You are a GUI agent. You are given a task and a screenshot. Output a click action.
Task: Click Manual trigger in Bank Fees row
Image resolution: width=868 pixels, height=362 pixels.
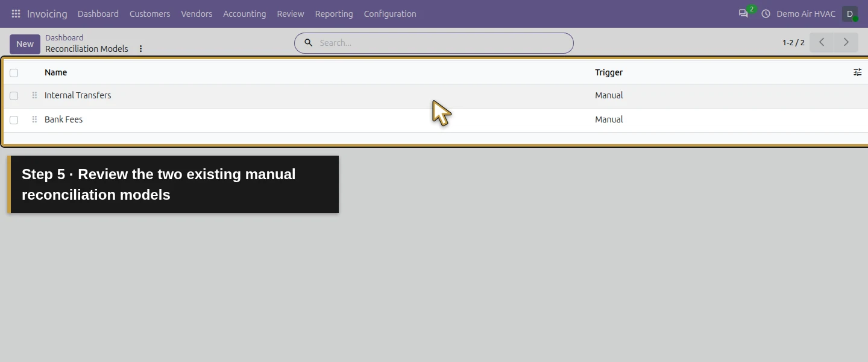(x=609, y=119)
